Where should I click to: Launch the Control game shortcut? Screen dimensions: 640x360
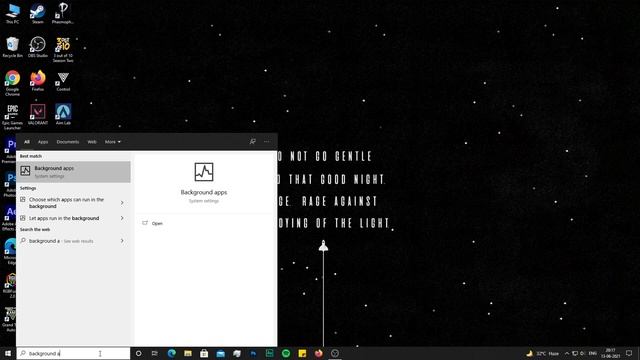(63, 81)
